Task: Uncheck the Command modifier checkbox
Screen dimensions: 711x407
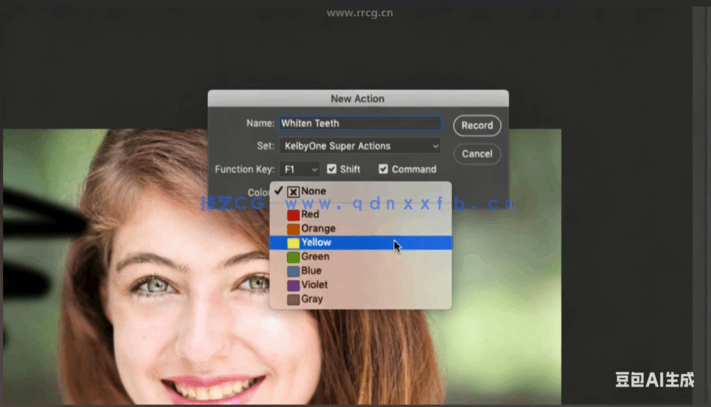Action: [x=383, y=169]
